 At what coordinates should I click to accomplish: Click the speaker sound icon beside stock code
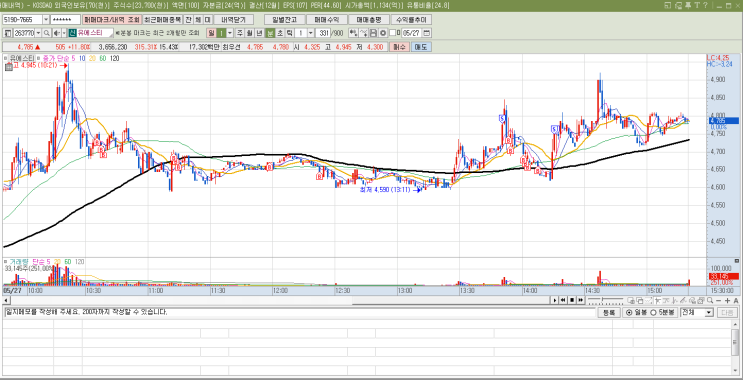click(57, 33)
